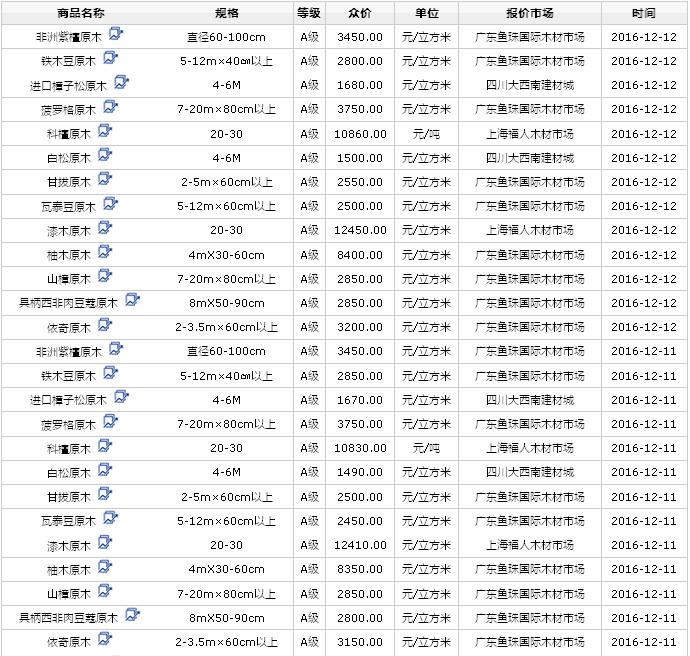Click trend chart icon beside 科檀原木 priced 10860.00

click(x=105, y=131)
